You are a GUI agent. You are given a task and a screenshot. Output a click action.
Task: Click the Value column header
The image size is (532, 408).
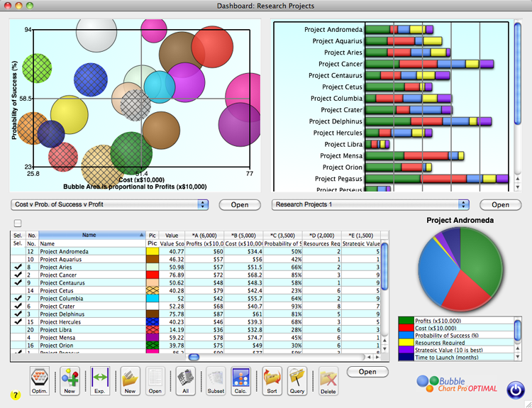tap(172, 234)
